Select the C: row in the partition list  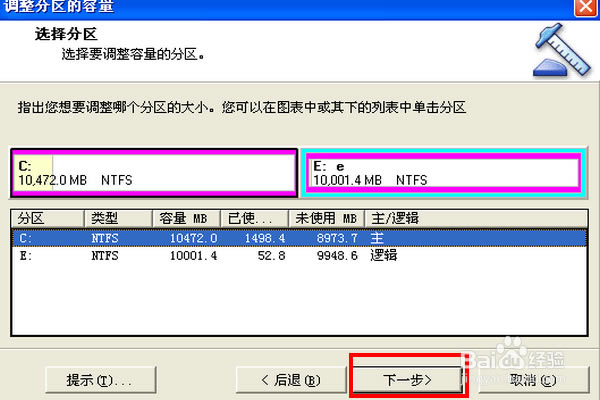(x=299, y=238)
